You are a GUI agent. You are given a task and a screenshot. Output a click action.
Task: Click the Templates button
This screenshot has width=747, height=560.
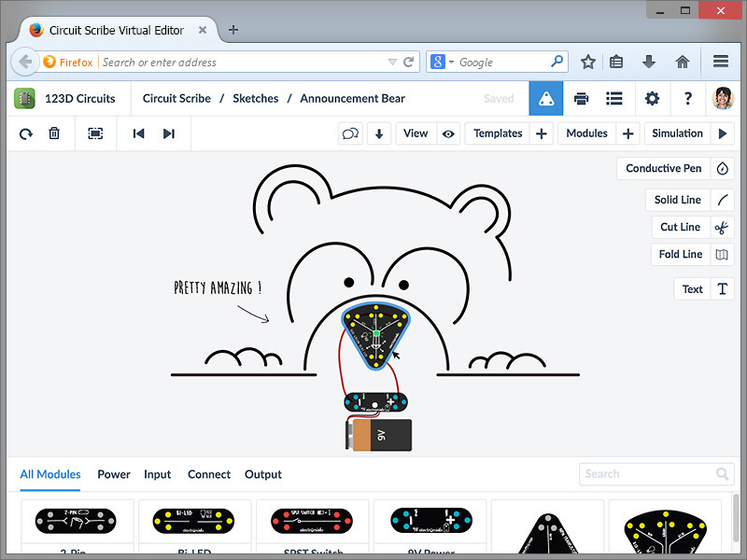[498, 133]
